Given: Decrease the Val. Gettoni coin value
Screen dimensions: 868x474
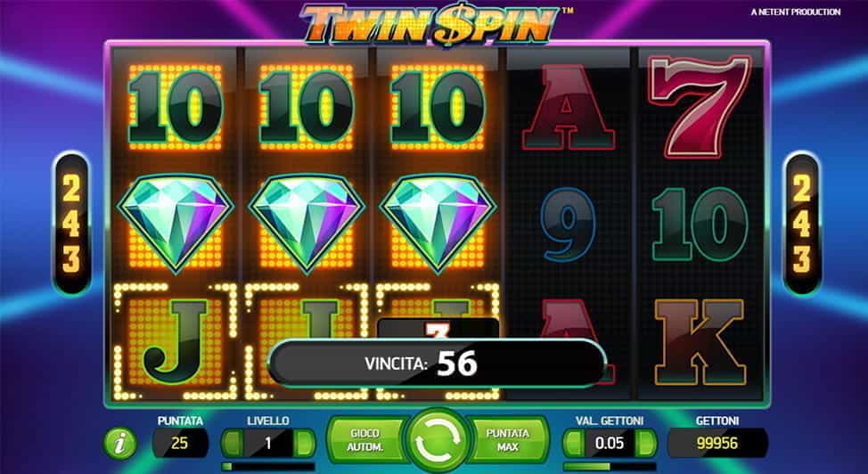Looking at the screenshot, I should click(574, 443).
